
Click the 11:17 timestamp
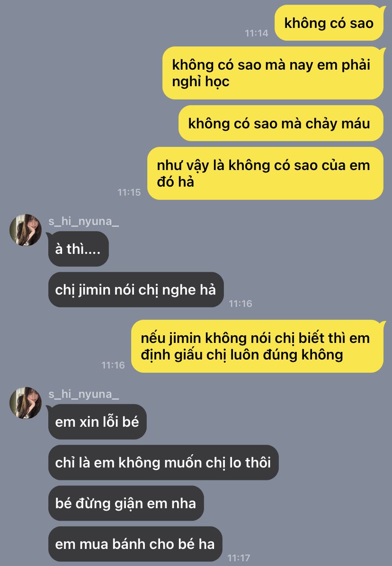point(239,557)
